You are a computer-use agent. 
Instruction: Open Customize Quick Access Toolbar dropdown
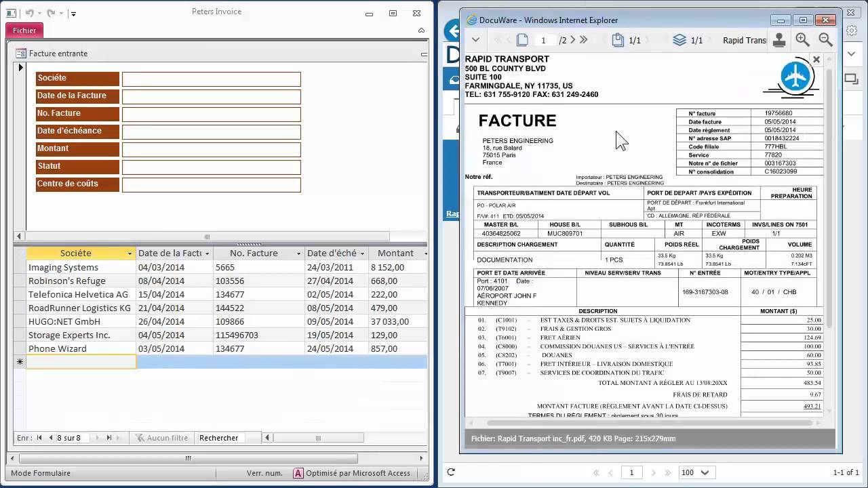point(73,14)
